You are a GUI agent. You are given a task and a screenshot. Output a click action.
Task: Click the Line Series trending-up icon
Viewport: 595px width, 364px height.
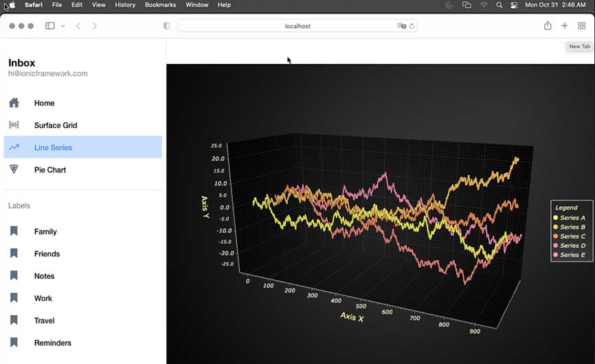click(14, 147)
